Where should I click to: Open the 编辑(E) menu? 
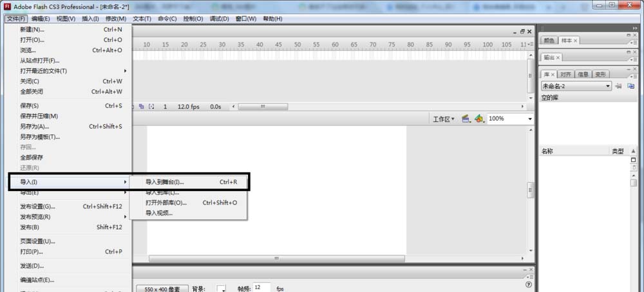click(41, 19)
